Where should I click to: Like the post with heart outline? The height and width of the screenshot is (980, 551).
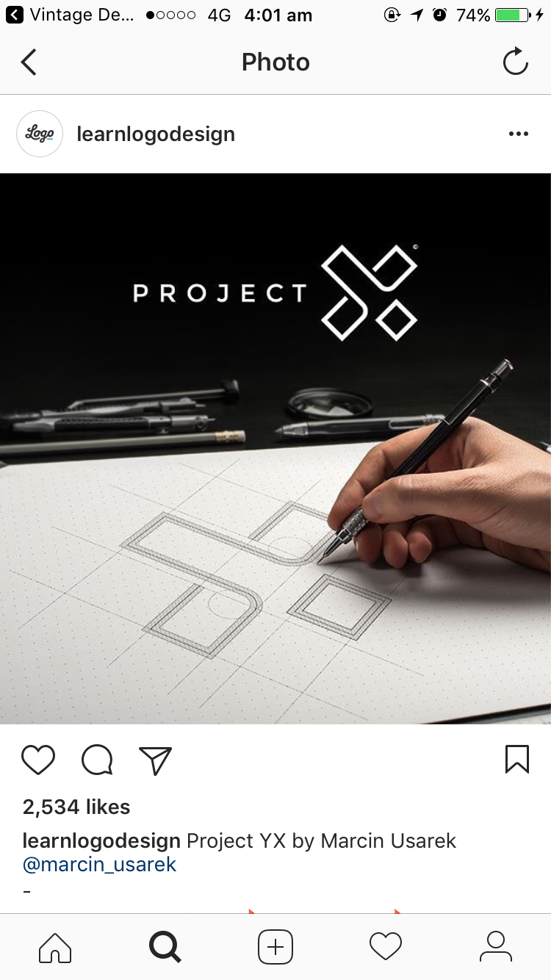[x=38, y=760]
